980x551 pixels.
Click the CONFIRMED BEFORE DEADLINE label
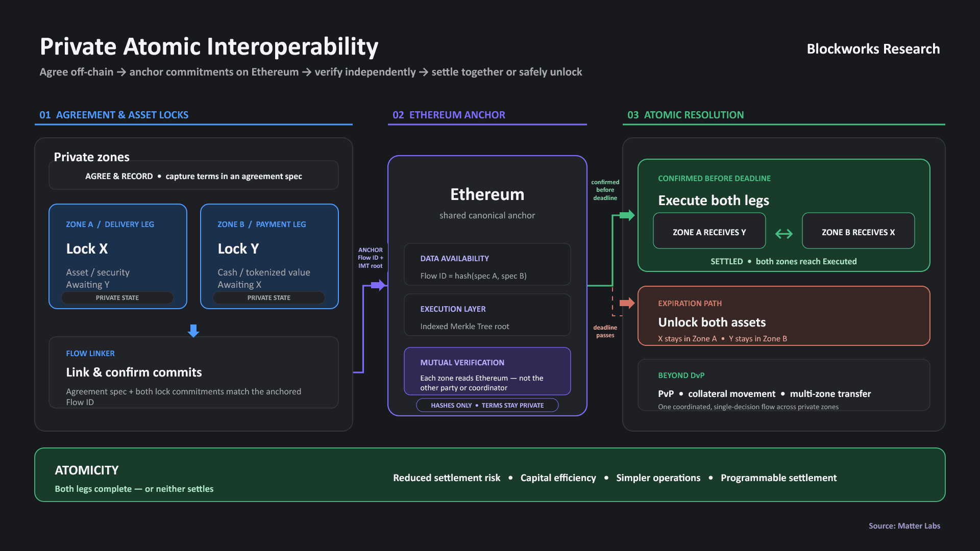pos(714,179)
